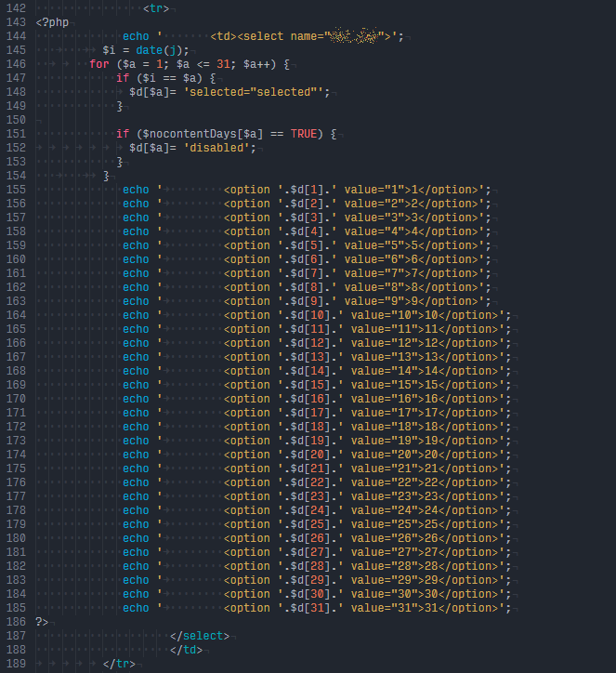Click the echo keyword on line 157
616x673 pixels.
coord(136,218)
